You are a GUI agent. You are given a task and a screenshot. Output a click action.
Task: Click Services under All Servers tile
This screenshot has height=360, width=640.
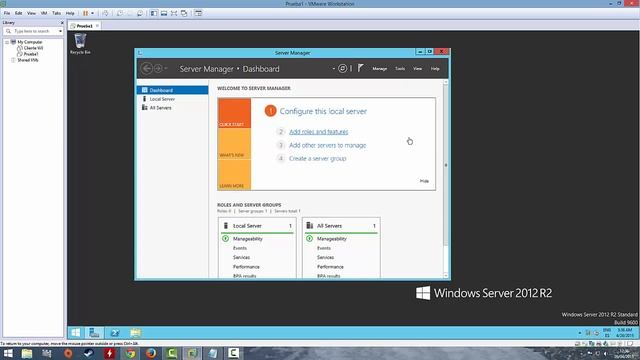pyautogui.click(x=325, y=257)
